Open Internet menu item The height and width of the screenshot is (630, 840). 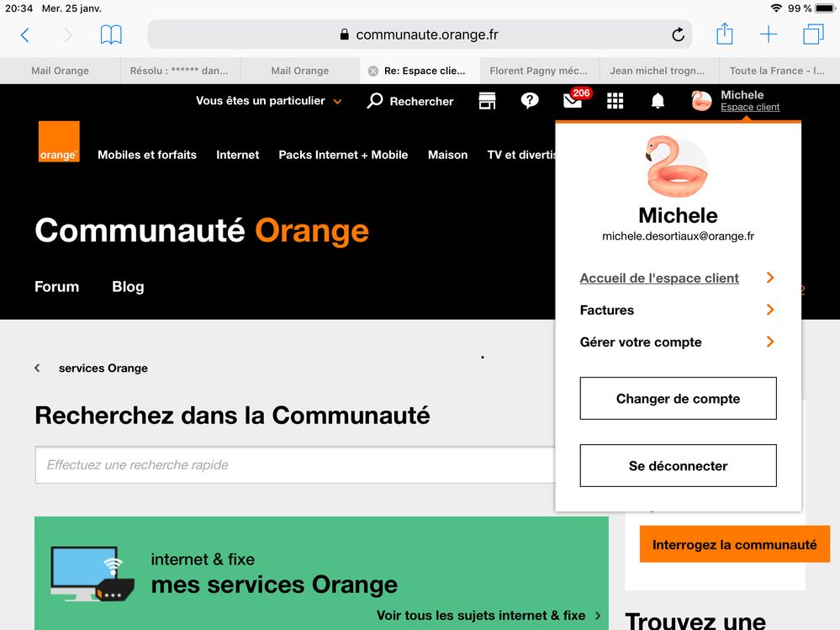coord(237,155)
